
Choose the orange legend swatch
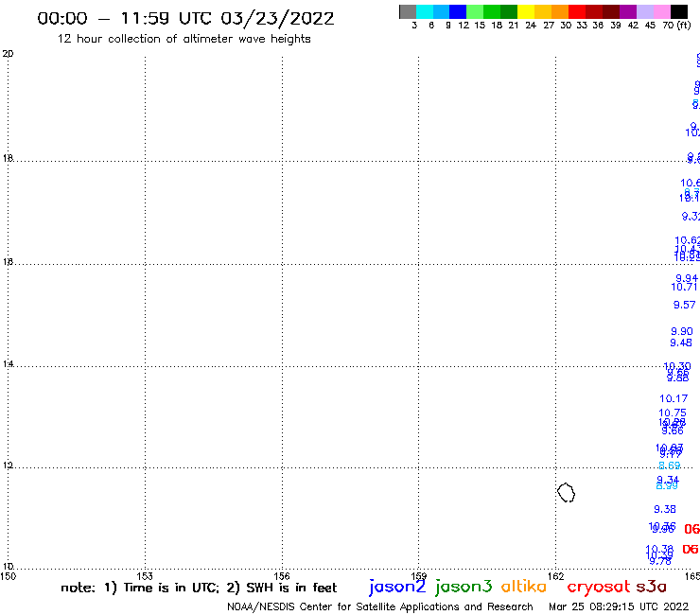[560, 11]
